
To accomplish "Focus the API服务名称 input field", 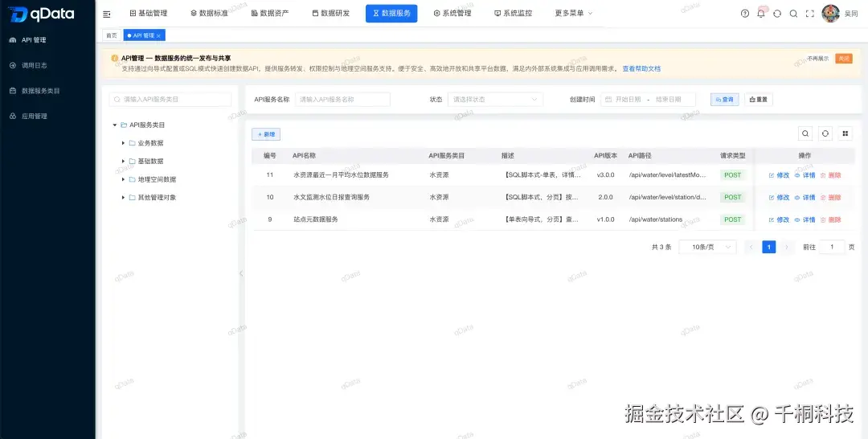I will [342, 100].
